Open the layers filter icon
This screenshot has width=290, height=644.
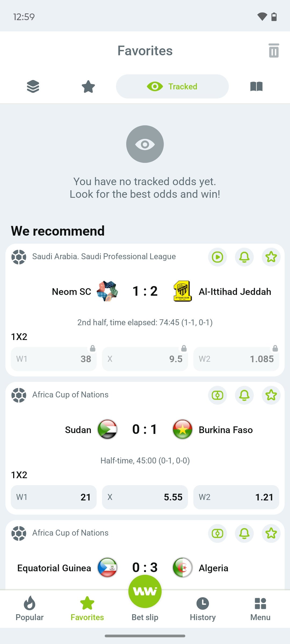coord(33,86)
